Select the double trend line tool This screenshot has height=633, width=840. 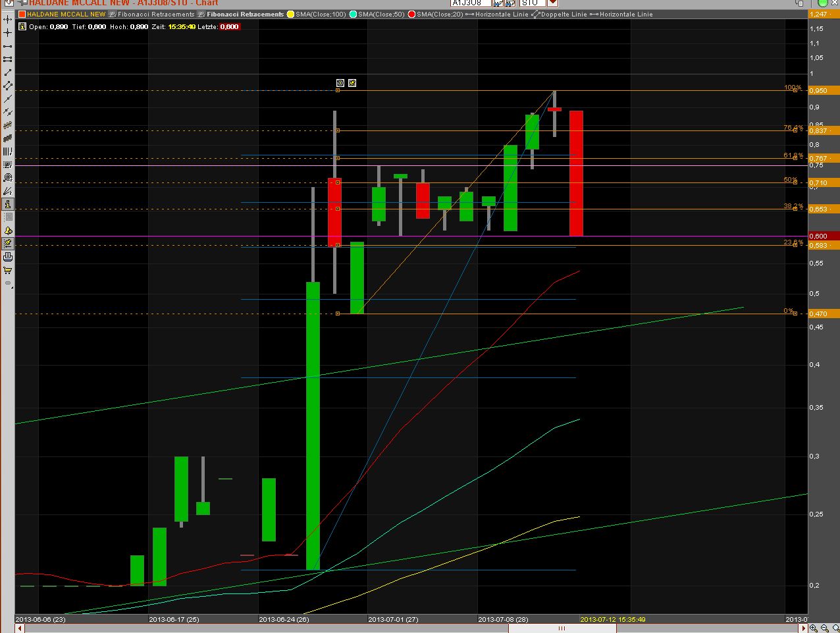click(8, 86)
